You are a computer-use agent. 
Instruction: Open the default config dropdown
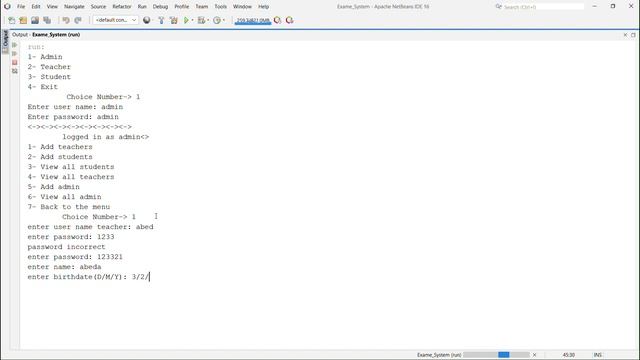(x=116, y=20)
